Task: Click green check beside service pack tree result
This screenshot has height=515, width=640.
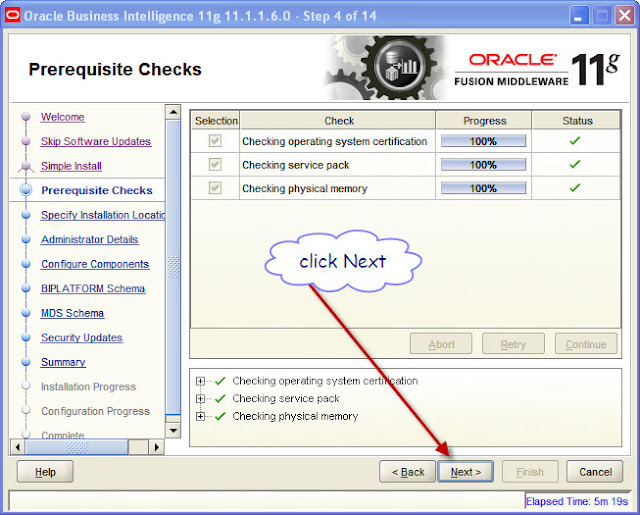Action: [220, 399]
